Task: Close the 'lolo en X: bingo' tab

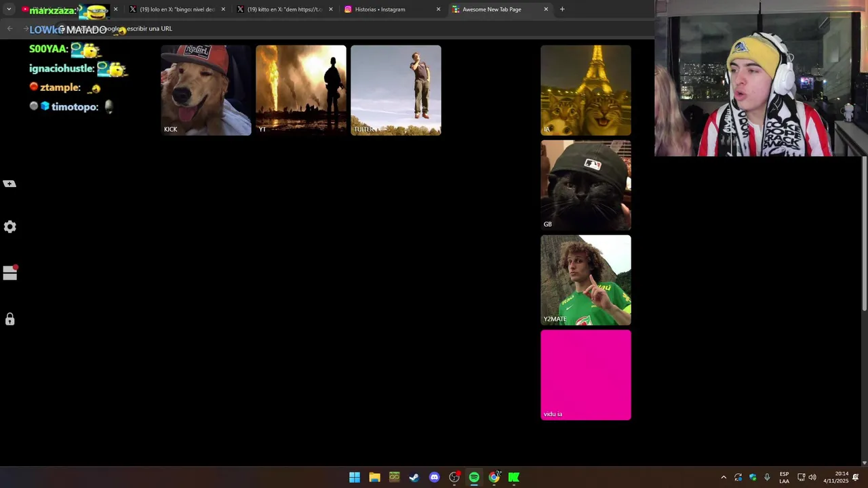Action: click(x=223, y=9)
